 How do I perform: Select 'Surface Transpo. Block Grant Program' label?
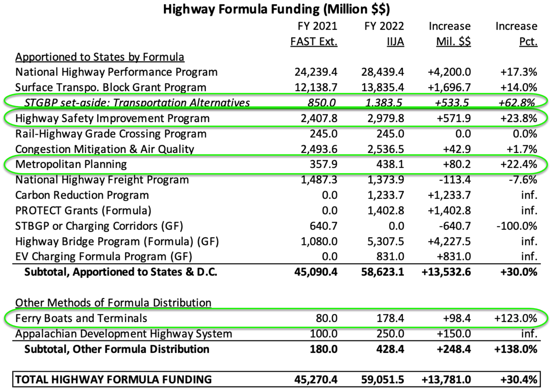tap(111, 87)
